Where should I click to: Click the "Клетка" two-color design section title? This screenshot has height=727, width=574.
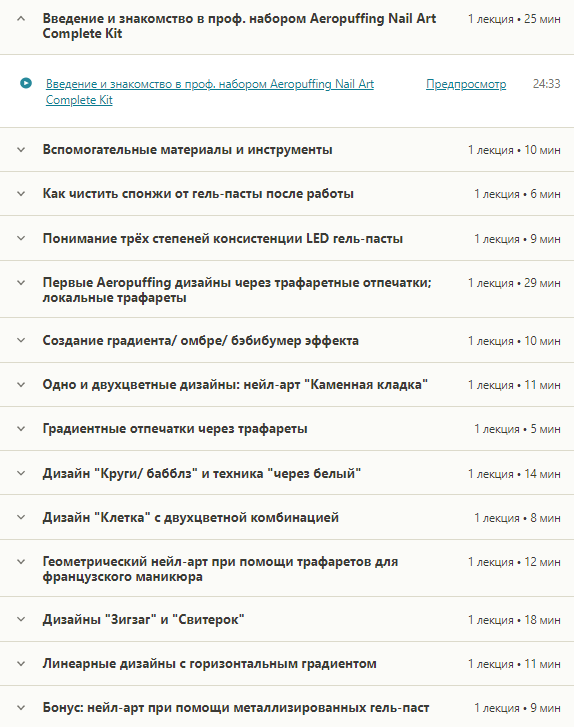[191, 517]
